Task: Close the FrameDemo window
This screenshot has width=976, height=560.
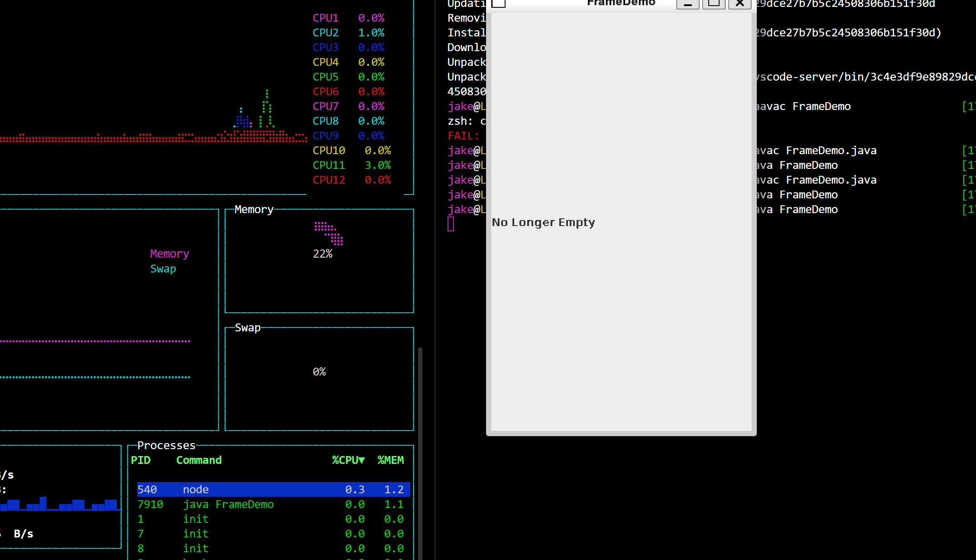Action: point(739,4)
